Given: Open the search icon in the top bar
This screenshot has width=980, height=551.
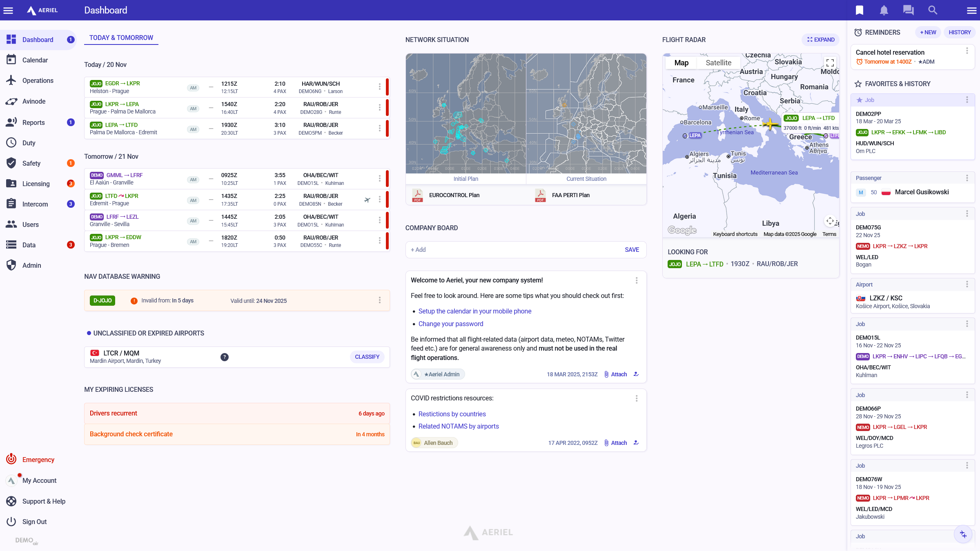Looking at the screenshot, I should click(x=933, y=10).
